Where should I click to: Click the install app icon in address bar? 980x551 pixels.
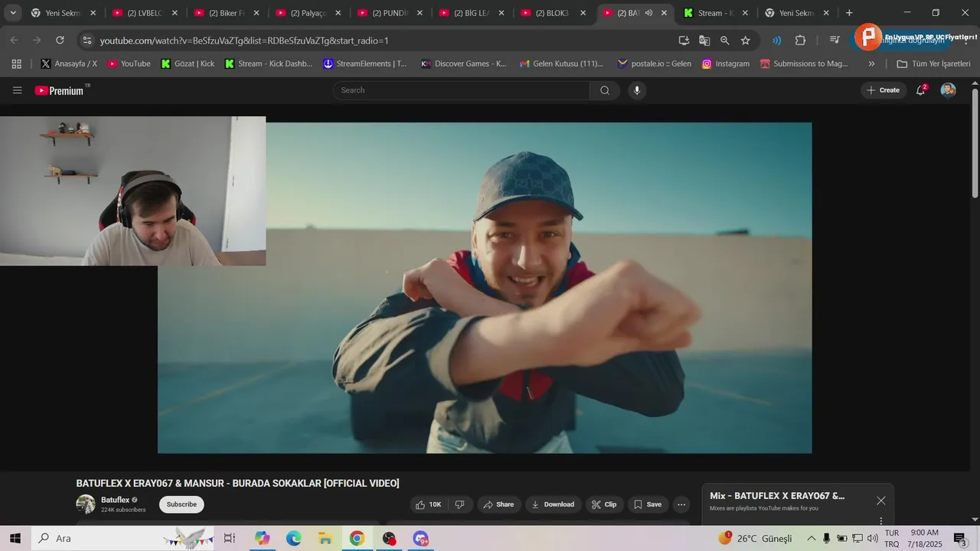pos(684,41)
